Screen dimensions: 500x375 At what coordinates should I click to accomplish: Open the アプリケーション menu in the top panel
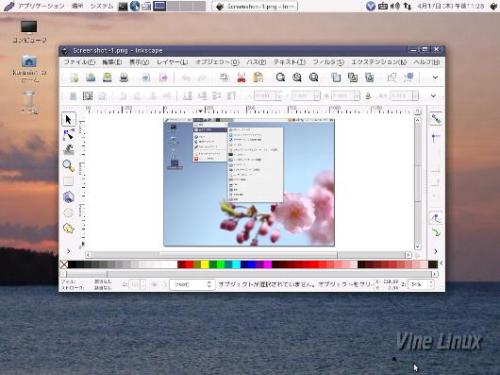click(x=41, y=6)
